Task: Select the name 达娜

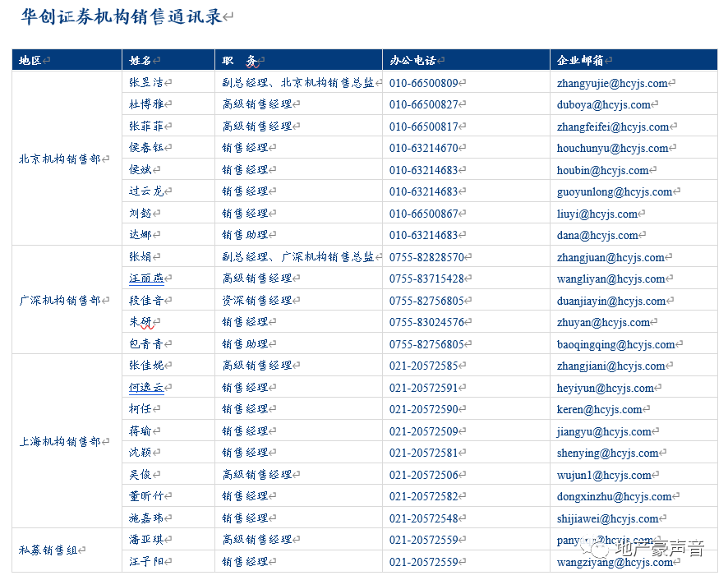Action: (x=141, y=235)
